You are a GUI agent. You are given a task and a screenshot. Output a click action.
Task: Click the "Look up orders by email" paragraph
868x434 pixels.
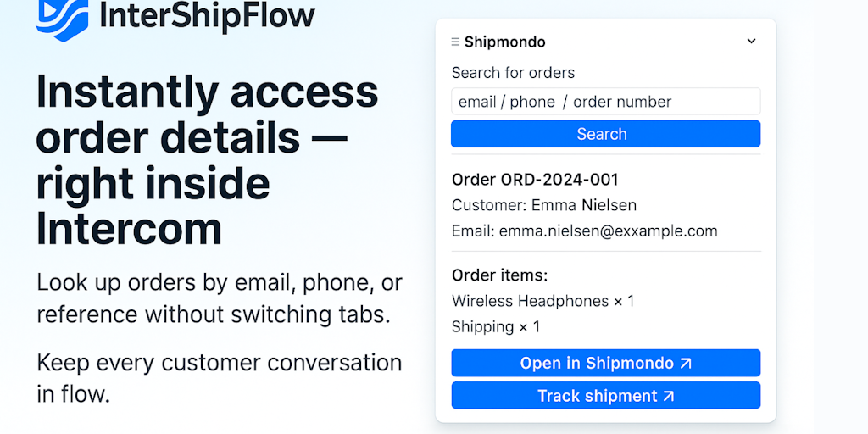coord(219,298)
